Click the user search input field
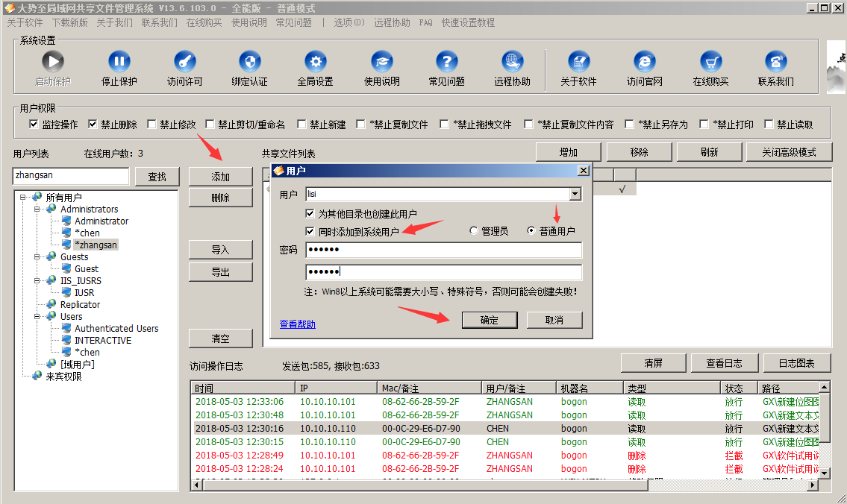The image size is (847, 504). pyautogui.click(x=71, y=176)
